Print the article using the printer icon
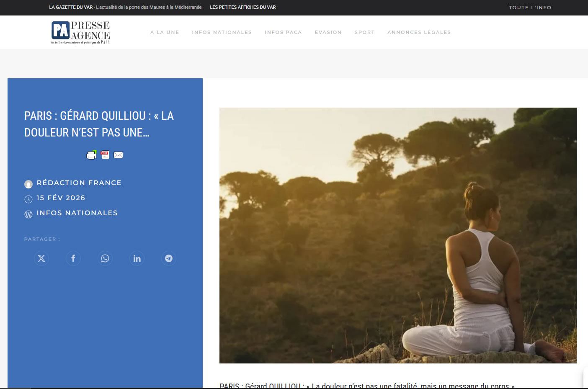The height and width of the screenshot is (389, 588). click(91, 155)
